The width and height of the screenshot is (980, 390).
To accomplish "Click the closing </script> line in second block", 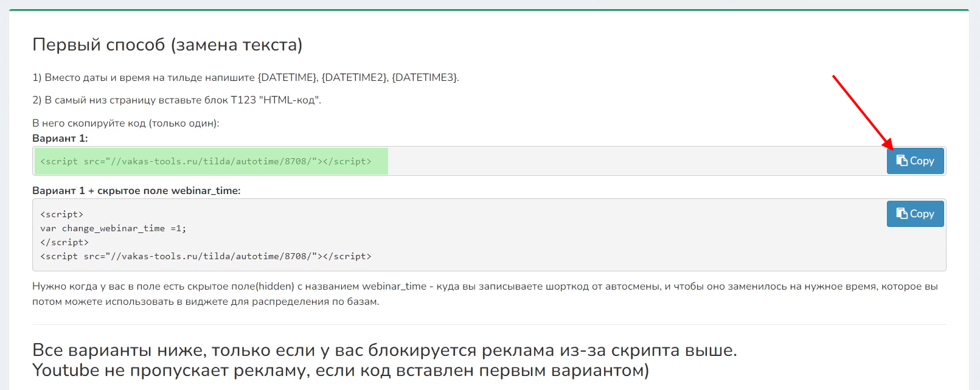I will (x=64, y=242).
